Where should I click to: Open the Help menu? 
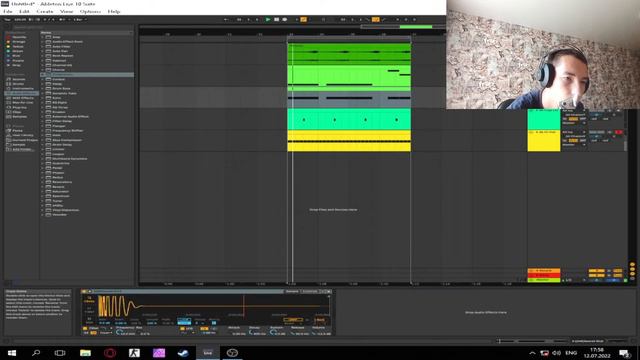click(114, 11)
